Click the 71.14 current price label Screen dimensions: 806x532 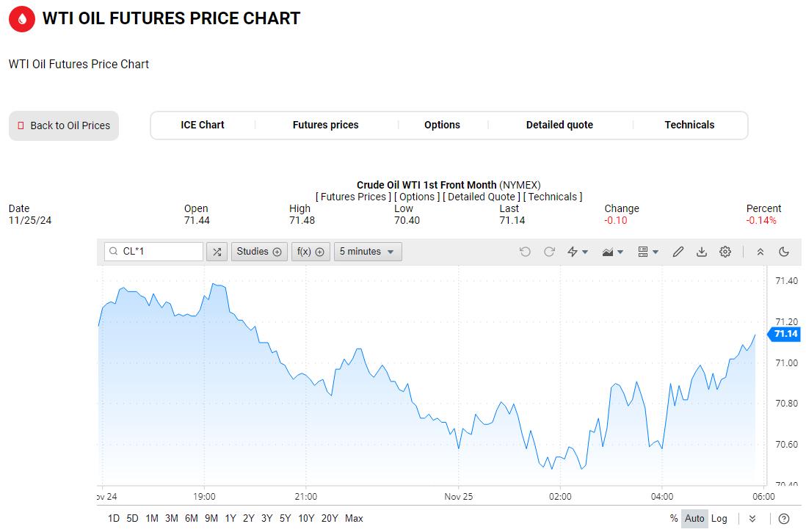(785, 334)
